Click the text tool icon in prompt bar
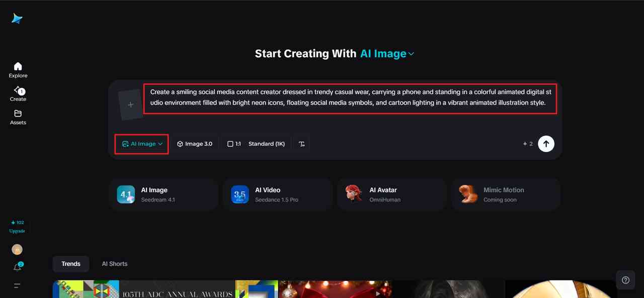644x298 pixels. click(302, 144)
